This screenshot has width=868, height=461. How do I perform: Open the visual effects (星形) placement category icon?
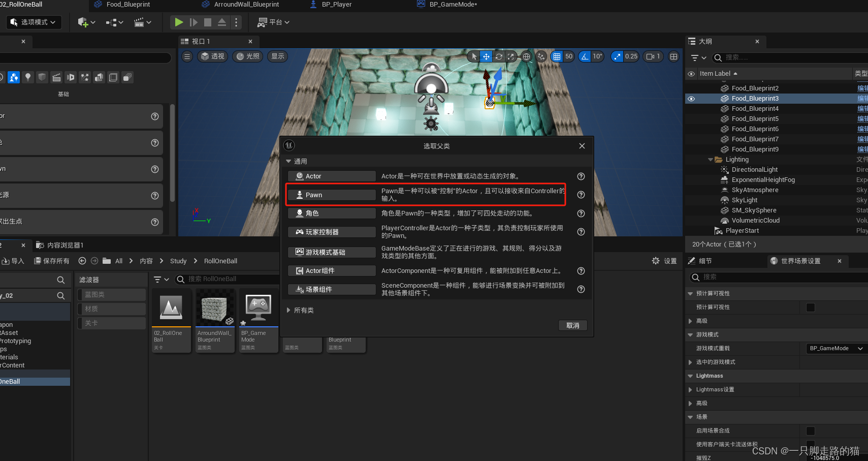85,77
